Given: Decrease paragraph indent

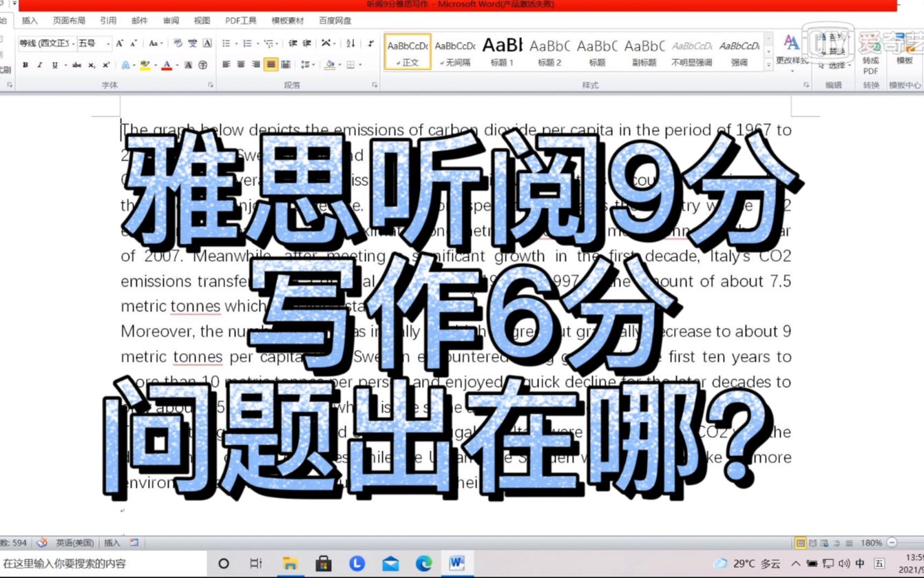Looking at the screenshot, I should click(x=293, y=43).
